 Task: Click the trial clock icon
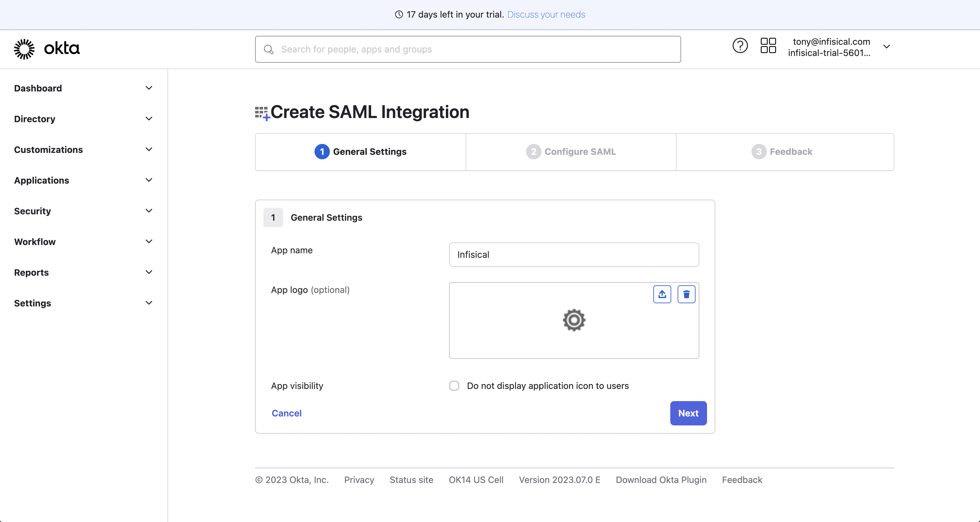pos(399,14)
